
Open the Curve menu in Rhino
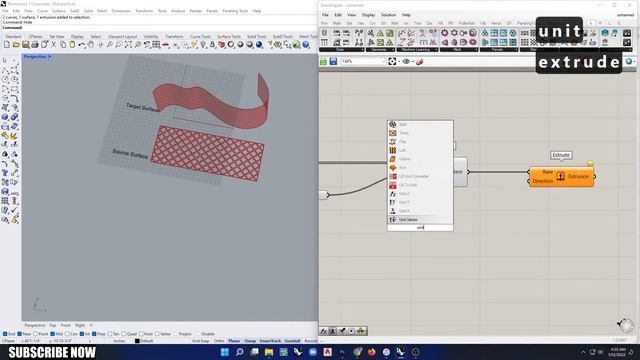[42, 11]
